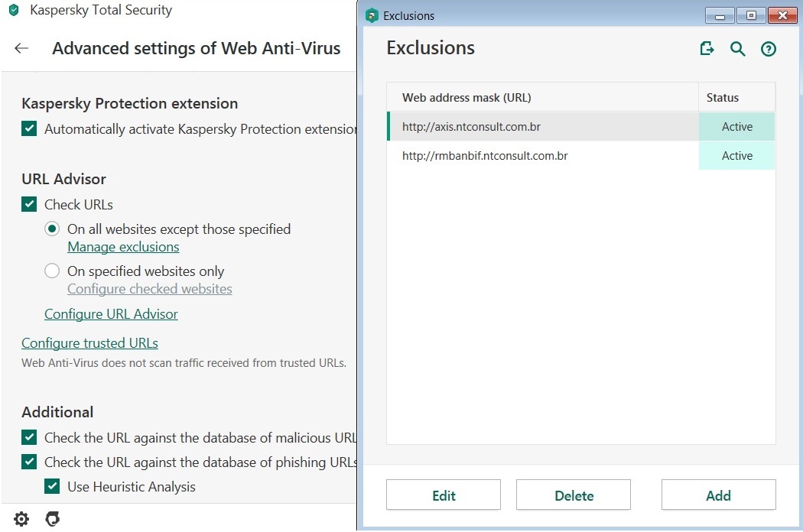Select On all websites except those specified
Viewport: 803px width, 532px height.
pos(52,229)
